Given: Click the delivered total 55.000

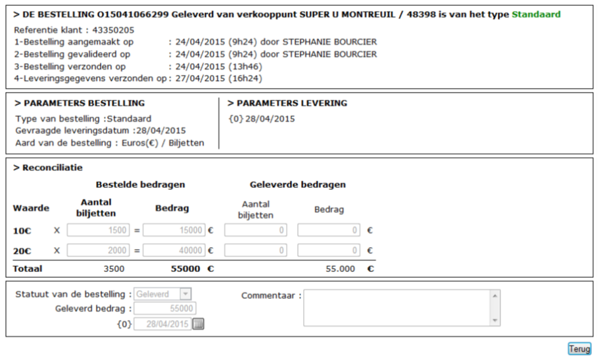Looking at the screenshot, I should coord(341,269).
